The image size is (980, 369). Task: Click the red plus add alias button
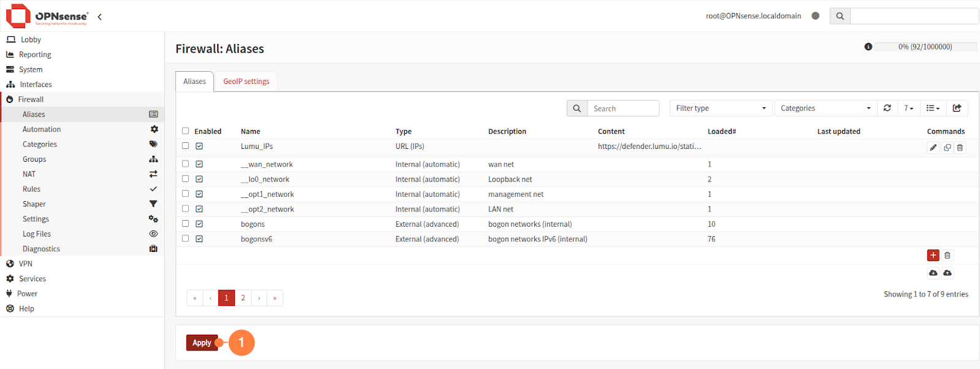pyautogui.click(x=933, y=256)
